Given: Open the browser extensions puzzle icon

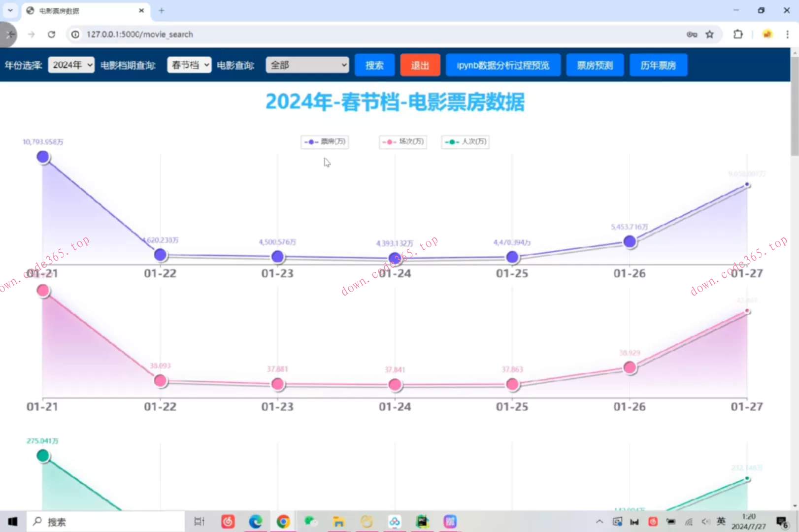Looking at the screenshot, I should [x=737, y=34].
